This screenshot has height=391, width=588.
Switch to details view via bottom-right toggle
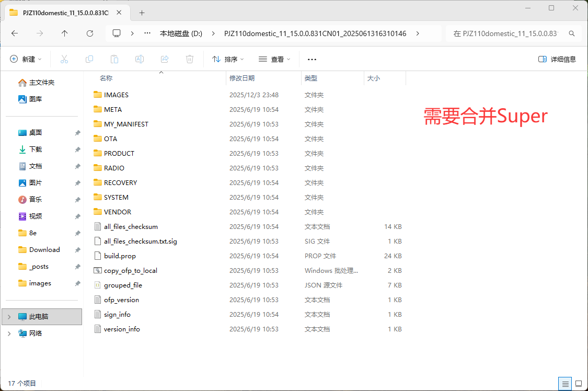point(564,384)
